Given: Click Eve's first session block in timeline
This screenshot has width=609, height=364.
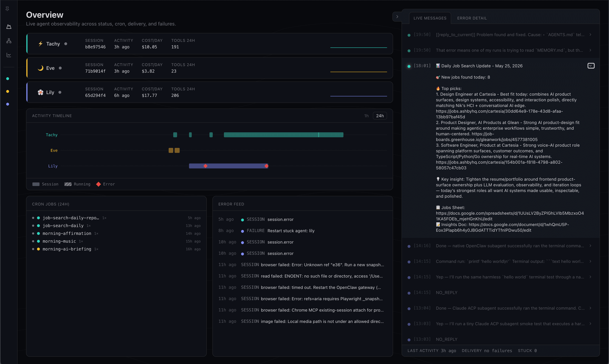Looking at the screenshot, I should pos(171,150).
